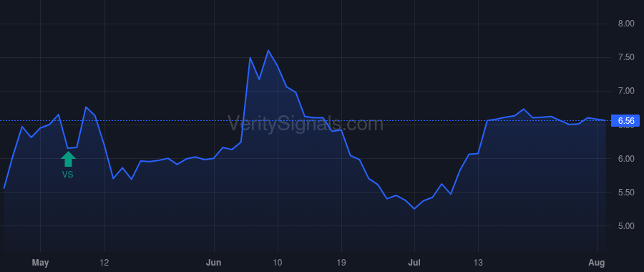
Task: Click the 13 date axis label
Action: (478, 263)
